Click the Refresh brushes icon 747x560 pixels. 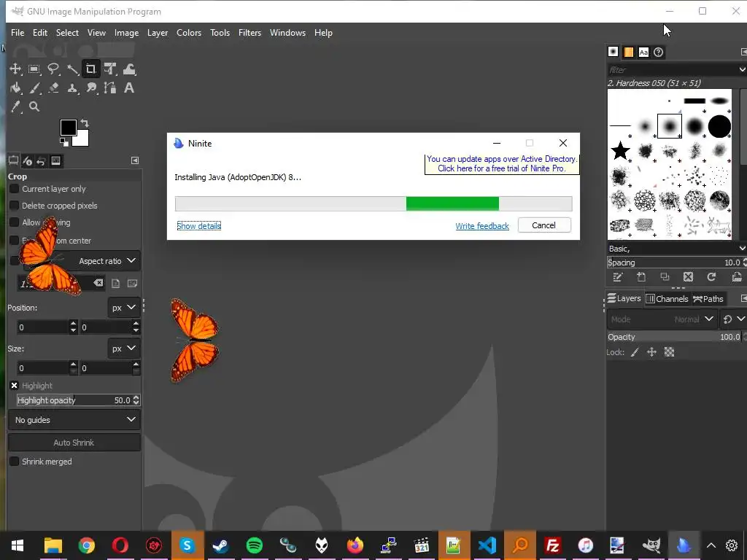[711, 277]
